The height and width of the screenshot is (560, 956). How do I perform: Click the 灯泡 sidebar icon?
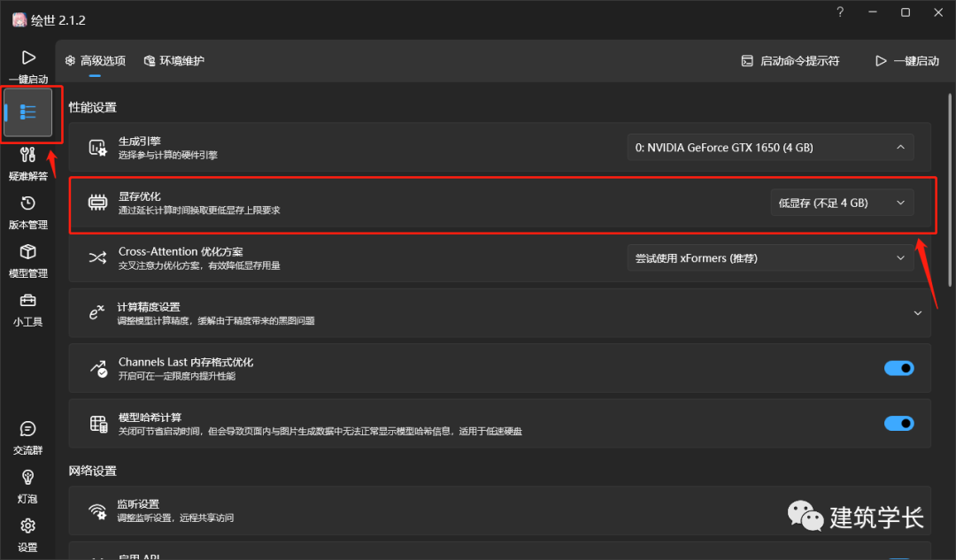27,487
